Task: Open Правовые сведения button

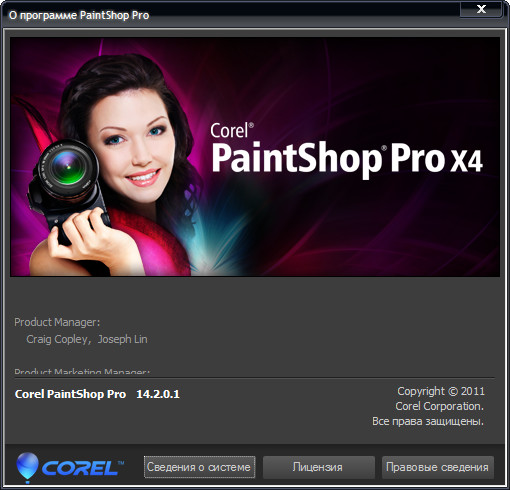Action: pyautogui.click(x=438, y=467)
